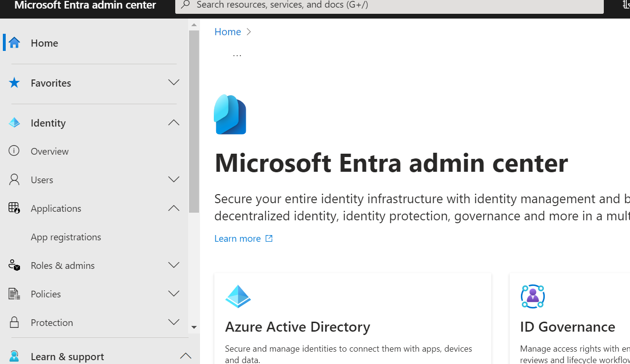Click the Protection padlock icon
This screenshot has height=364, width=630.
click(14, 322)
